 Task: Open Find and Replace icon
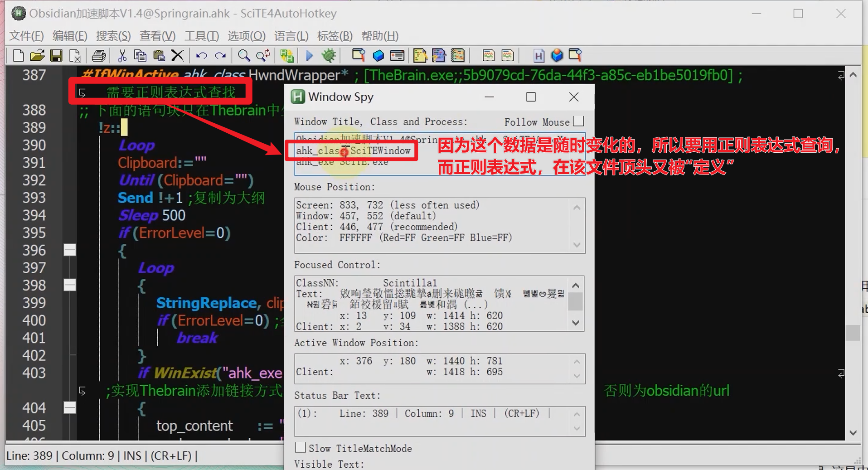(263, 56)
